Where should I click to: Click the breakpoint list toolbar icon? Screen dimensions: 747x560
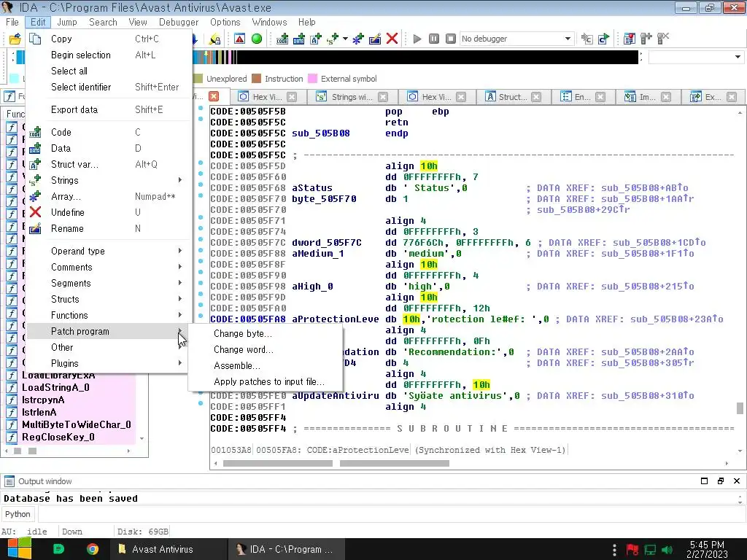[630, 39]
